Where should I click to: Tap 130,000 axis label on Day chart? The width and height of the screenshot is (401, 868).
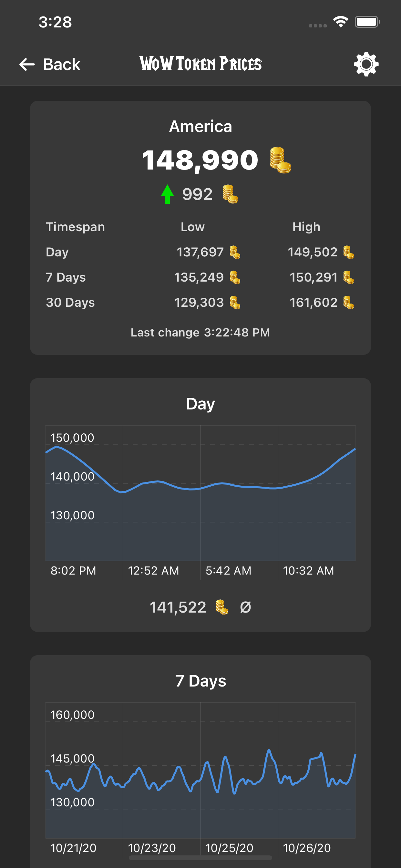click(x=72, y=515)
